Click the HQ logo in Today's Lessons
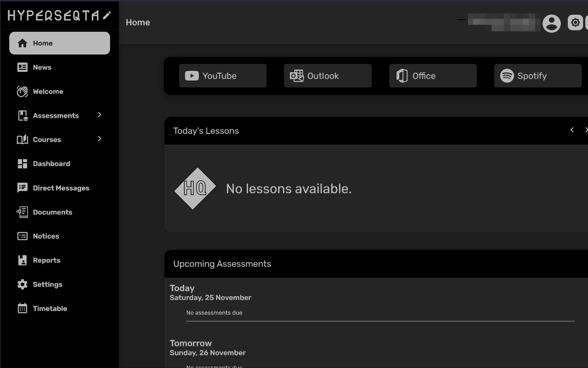The image size is (588, 368). (195, 189)
